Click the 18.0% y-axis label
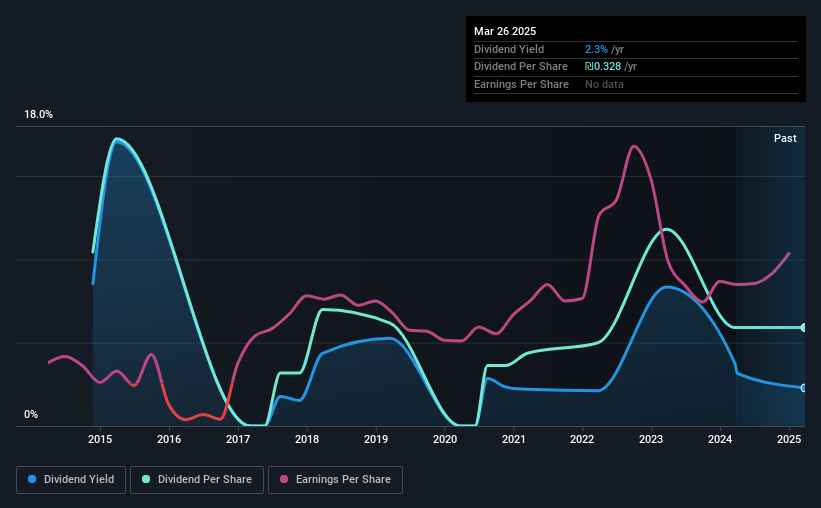The height and width of the screenshot is (508, 821). coord(38,115)
